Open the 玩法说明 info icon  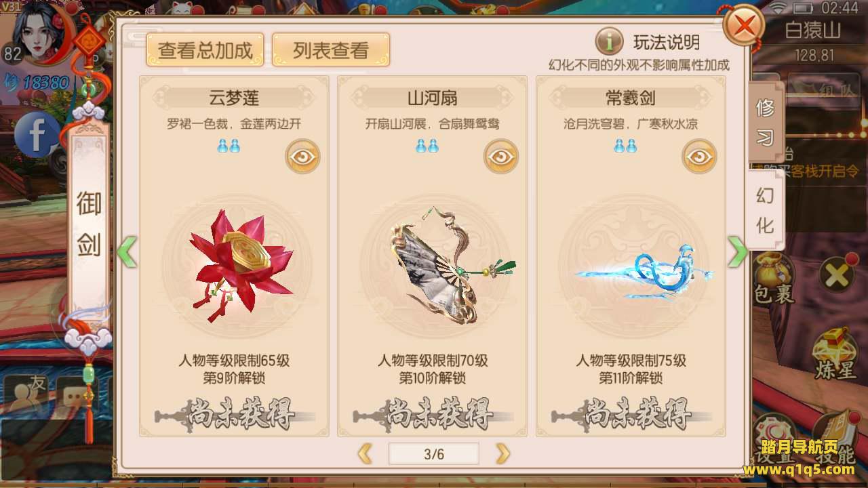coord(609,42)
